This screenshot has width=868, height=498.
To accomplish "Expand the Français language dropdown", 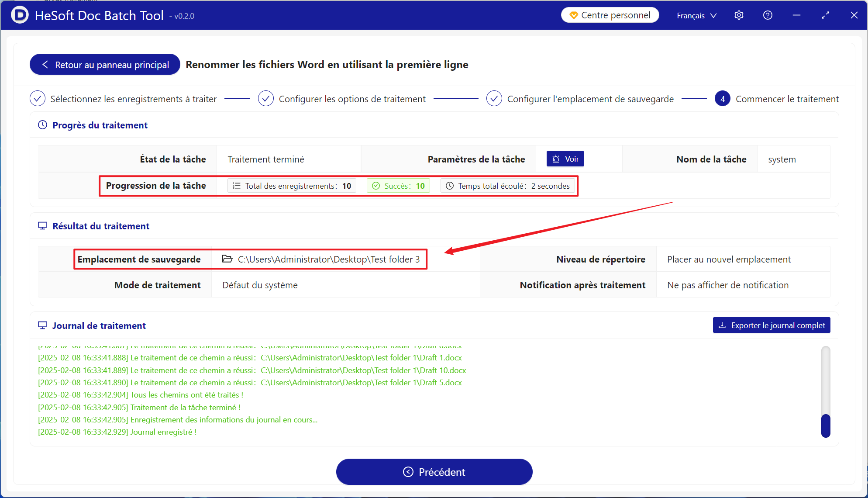I will (x=696, y=15).
